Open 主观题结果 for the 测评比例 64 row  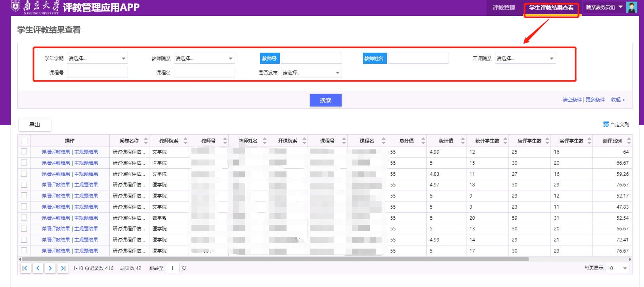[86, 152]
